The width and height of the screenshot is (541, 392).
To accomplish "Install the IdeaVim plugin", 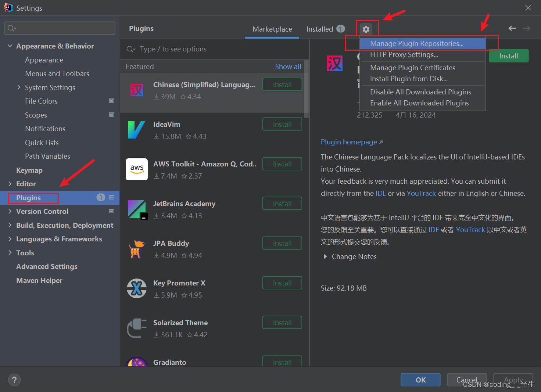I will click(x=282, y=124).
